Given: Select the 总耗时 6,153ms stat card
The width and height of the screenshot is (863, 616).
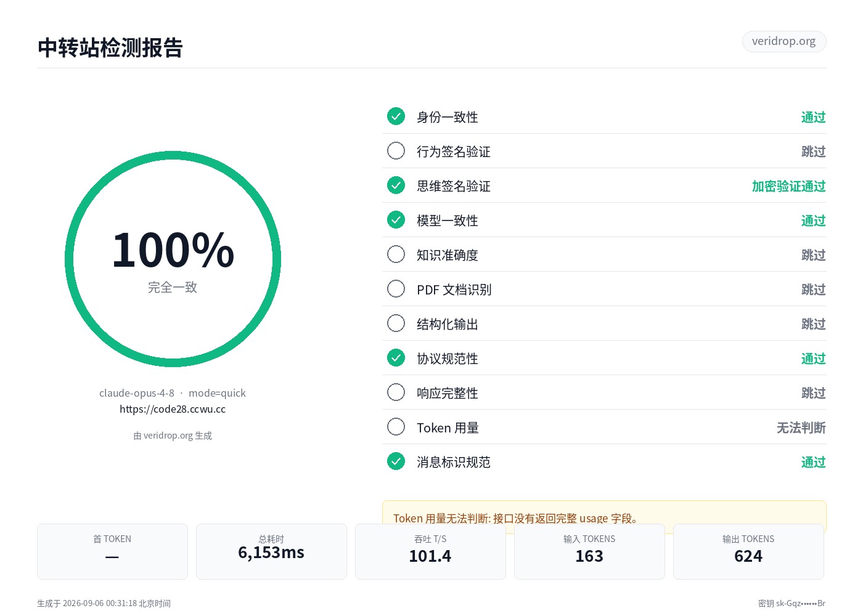Looking at the screenshot, I should pos(271,551).
